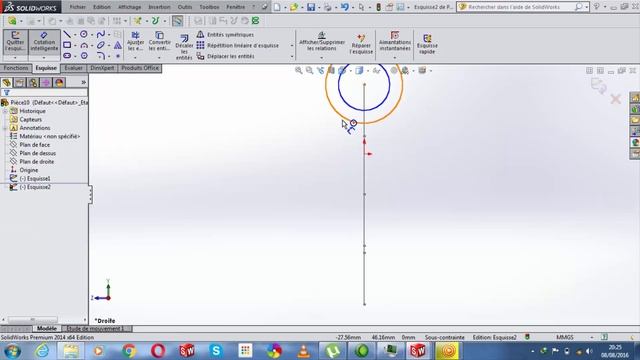Expand the Historique tree node
The width and height of the screenshot is (640, 360).
pyautogui.click(x=5, y=111)
